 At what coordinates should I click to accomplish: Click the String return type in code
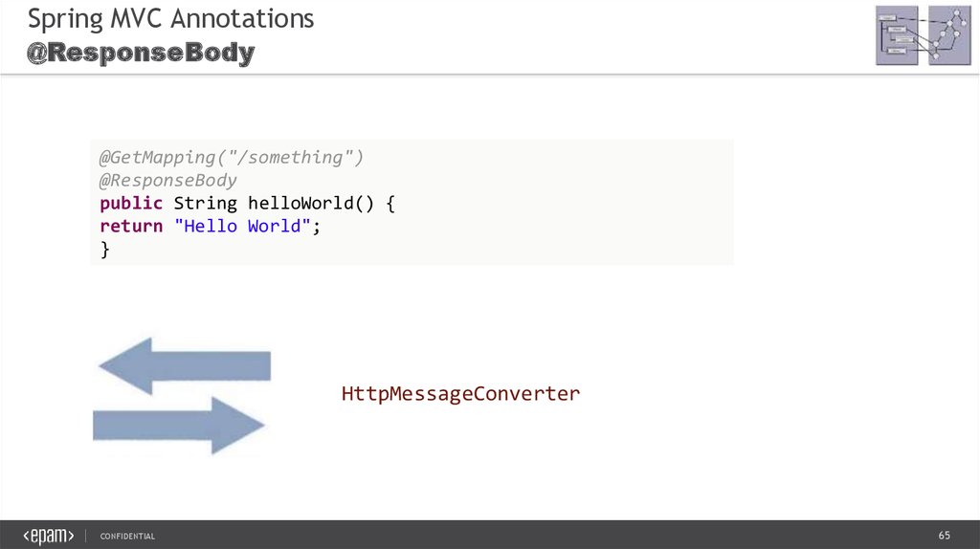click(x=205, y=203)
